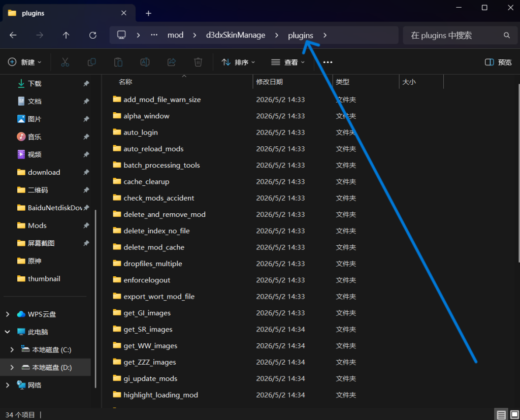Click the search magnifier icon
Screen dimensions: 520x420
507,35
